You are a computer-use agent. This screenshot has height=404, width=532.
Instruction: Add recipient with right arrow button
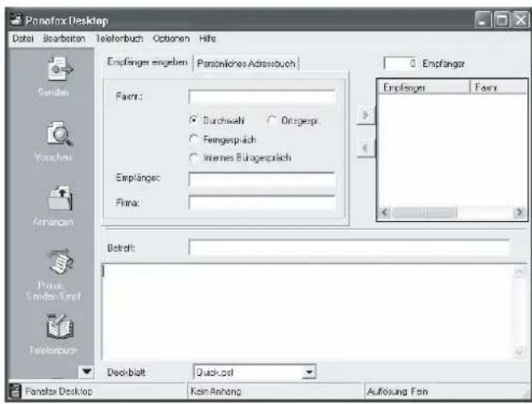point(366,115)
